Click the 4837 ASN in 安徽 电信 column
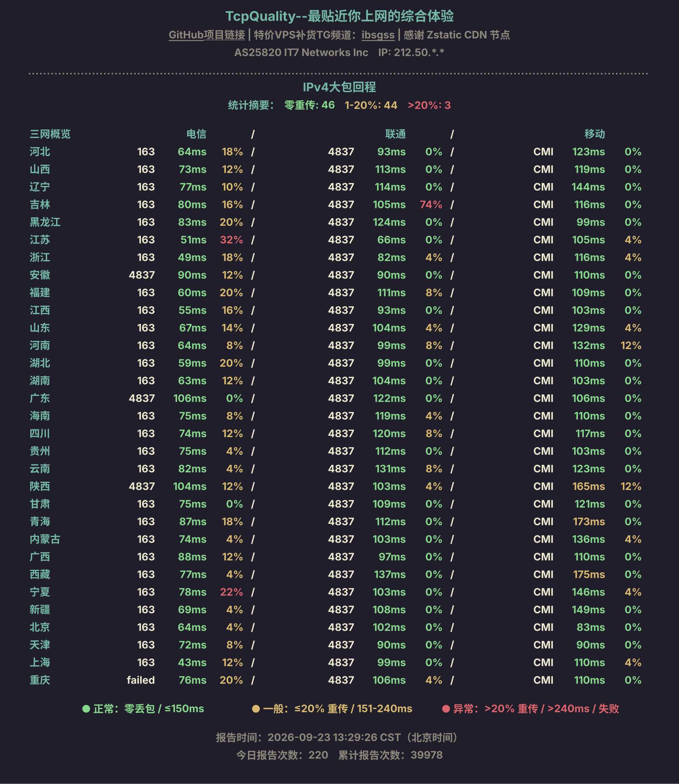 (x=142, y=275)
